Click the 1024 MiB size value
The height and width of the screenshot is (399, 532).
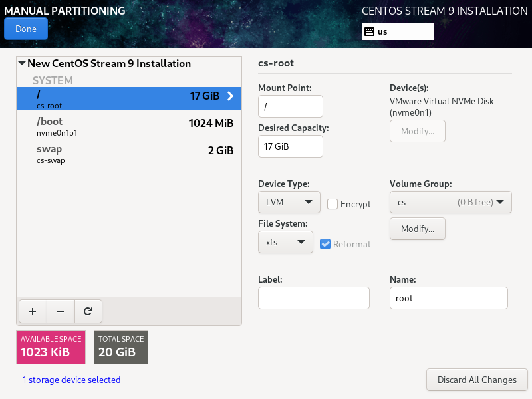click(x=211, y=123)
